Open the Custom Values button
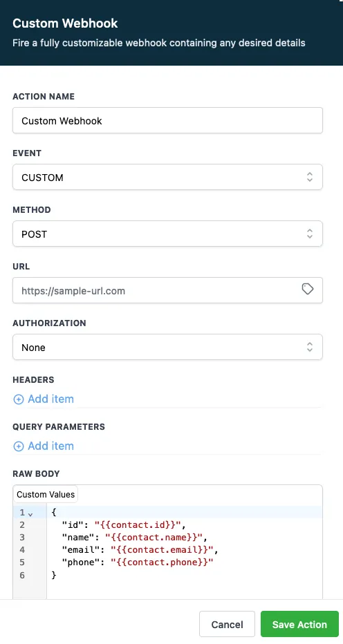Image resolution: width=343 pixels, height=644 pixels. point(46,495)
